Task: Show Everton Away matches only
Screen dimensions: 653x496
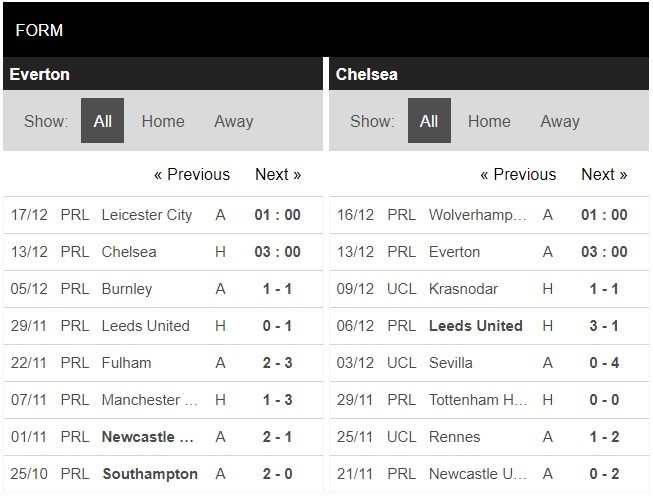Action: tap(233, 121)
